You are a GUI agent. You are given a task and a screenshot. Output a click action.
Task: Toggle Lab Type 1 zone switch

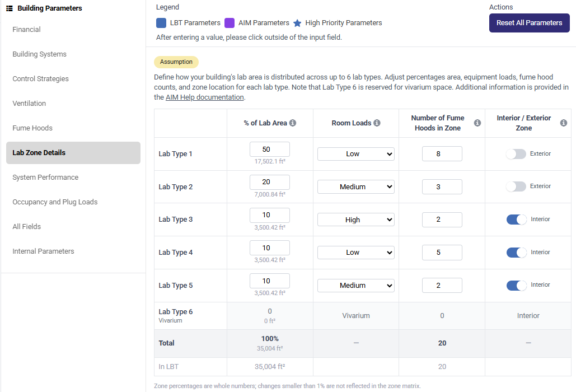click(x=516, y=154)
